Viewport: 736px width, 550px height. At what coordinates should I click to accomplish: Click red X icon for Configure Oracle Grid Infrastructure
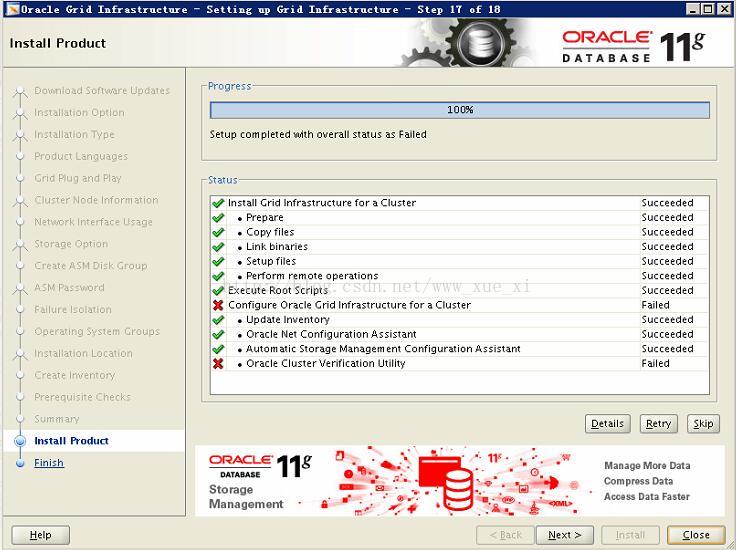pos(218,305)
